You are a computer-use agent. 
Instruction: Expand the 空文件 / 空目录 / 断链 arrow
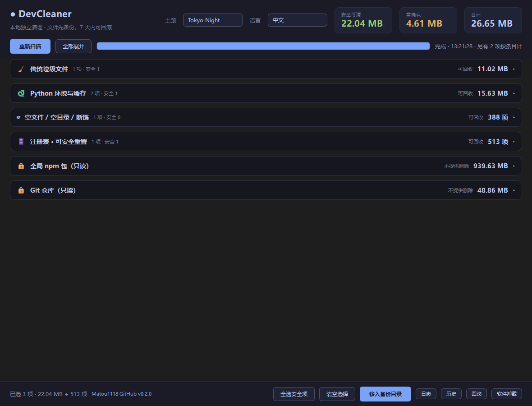pos(514,117)
